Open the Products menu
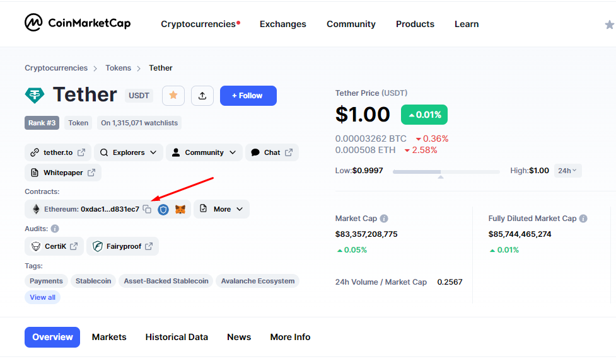This screenshot has width=616, height=364. click(x=416, y=24)
